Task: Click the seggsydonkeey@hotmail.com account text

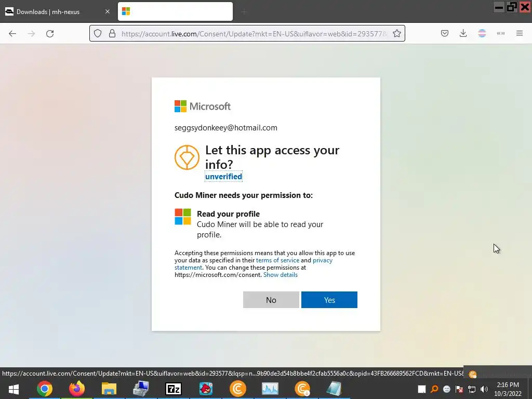Action: (x=225, y=128)
